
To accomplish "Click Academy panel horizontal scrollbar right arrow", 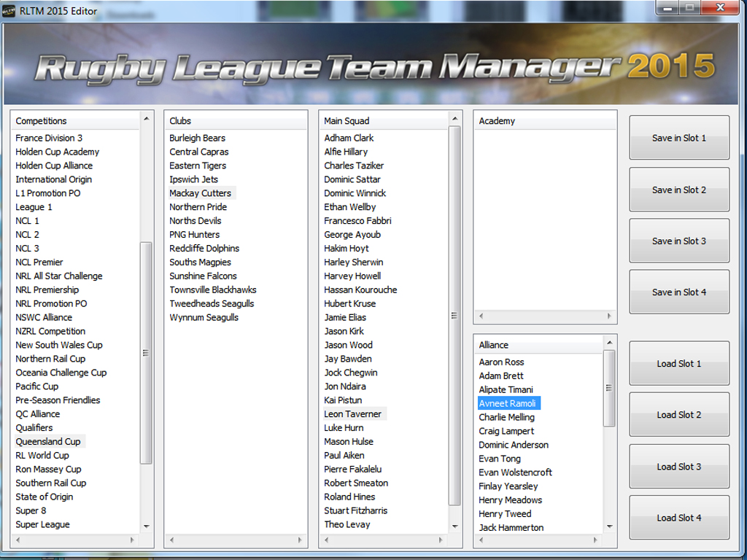I will [x=608, y=316].
